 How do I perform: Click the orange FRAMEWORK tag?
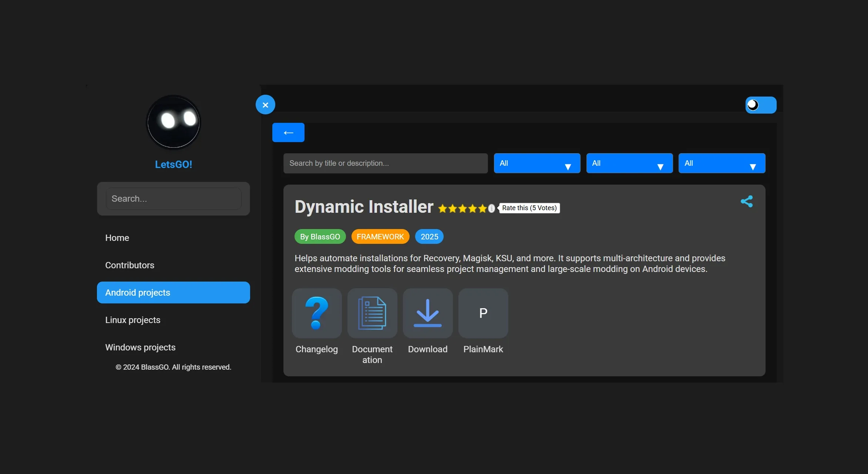pos(380,237)
